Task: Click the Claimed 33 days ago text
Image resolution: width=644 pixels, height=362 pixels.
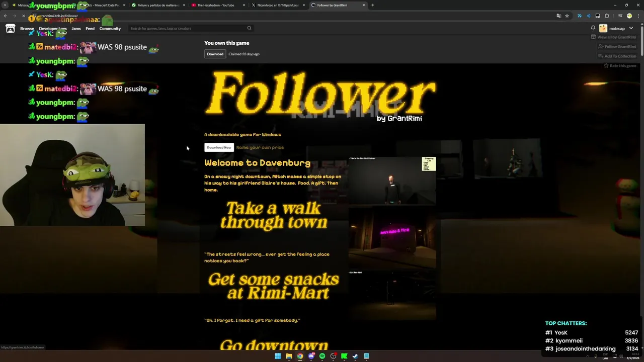Action: (x=244, y=54)
